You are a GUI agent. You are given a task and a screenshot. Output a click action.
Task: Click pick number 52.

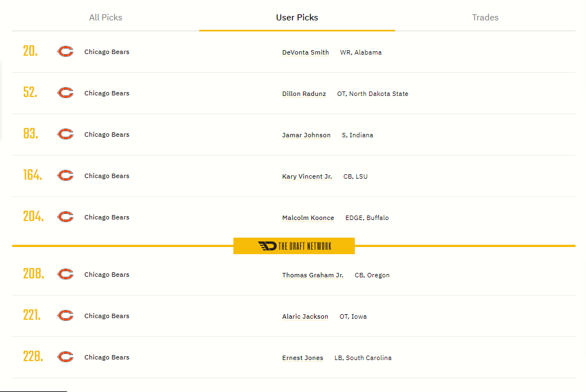pos(30,92)
